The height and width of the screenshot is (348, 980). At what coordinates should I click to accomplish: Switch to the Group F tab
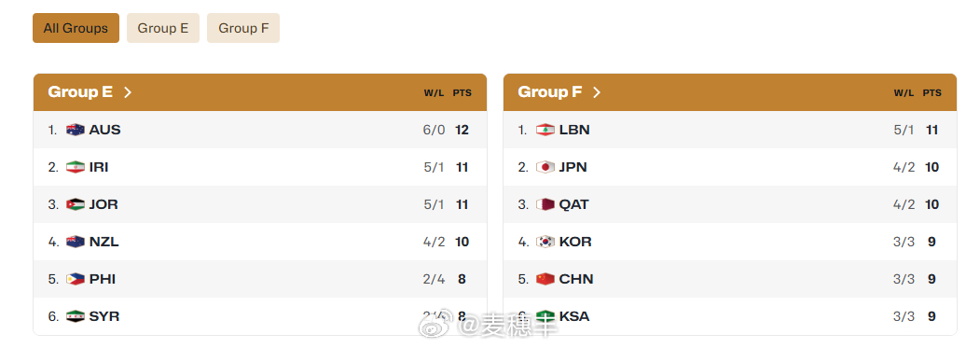[243, 28]
